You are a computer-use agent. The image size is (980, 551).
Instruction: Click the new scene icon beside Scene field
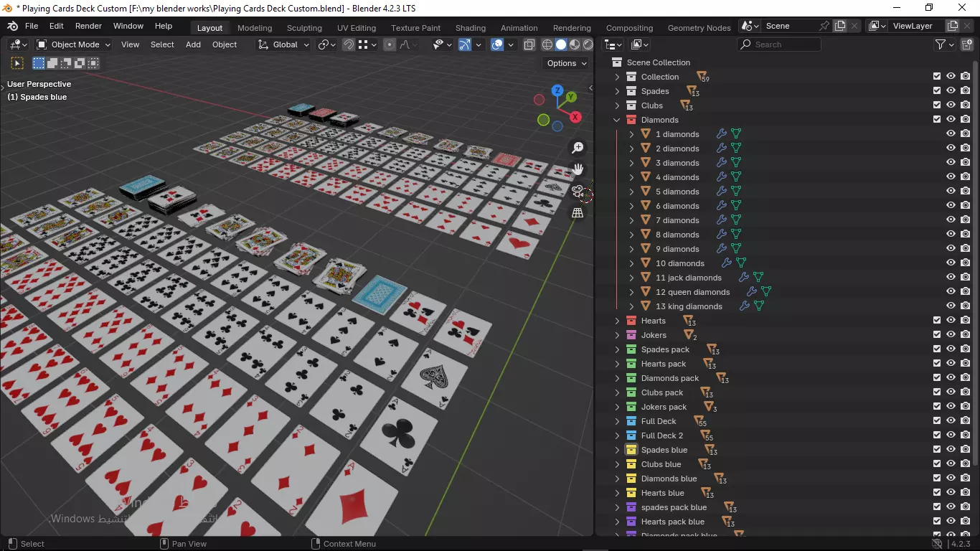(840, 26)
